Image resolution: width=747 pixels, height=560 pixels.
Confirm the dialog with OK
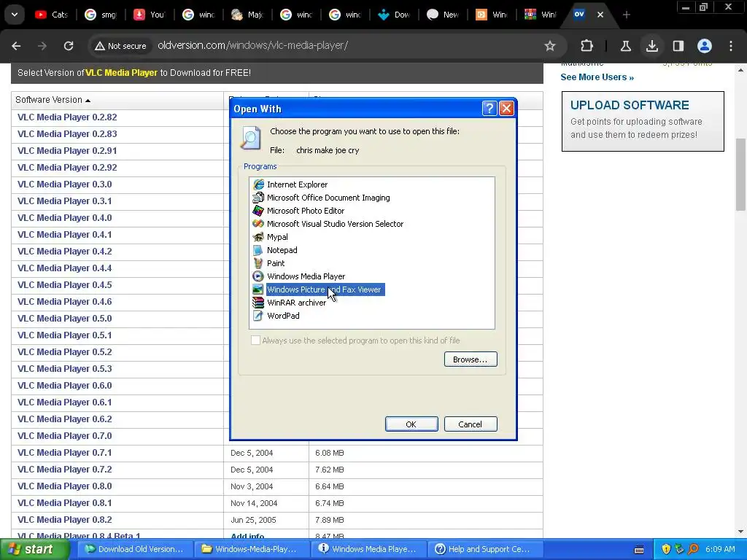point(411,424)
